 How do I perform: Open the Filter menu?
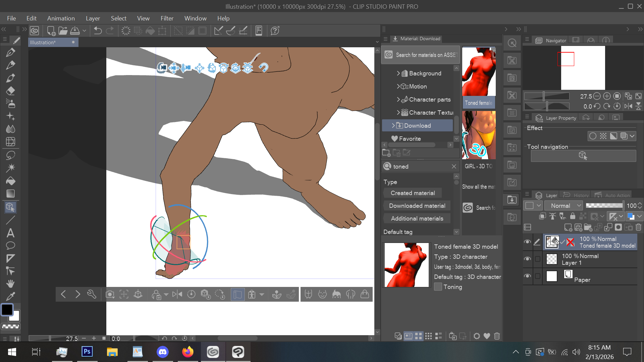point(167,18)
